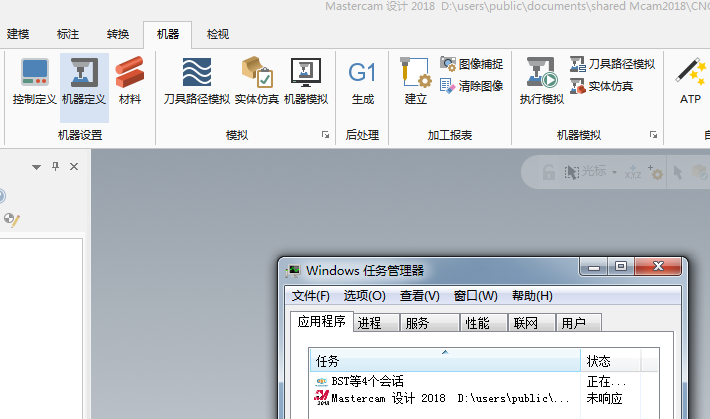Click 刀具路径模拟 in the 机器模拟 group

click(612, 64)
